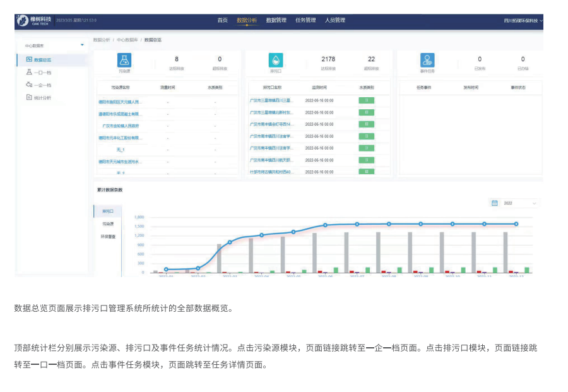The height and width of the screenshot is (392, 568).
Task: Open the 广汉市金轮镇人民政府 pollution source link
Action: (x=125, y=126)
